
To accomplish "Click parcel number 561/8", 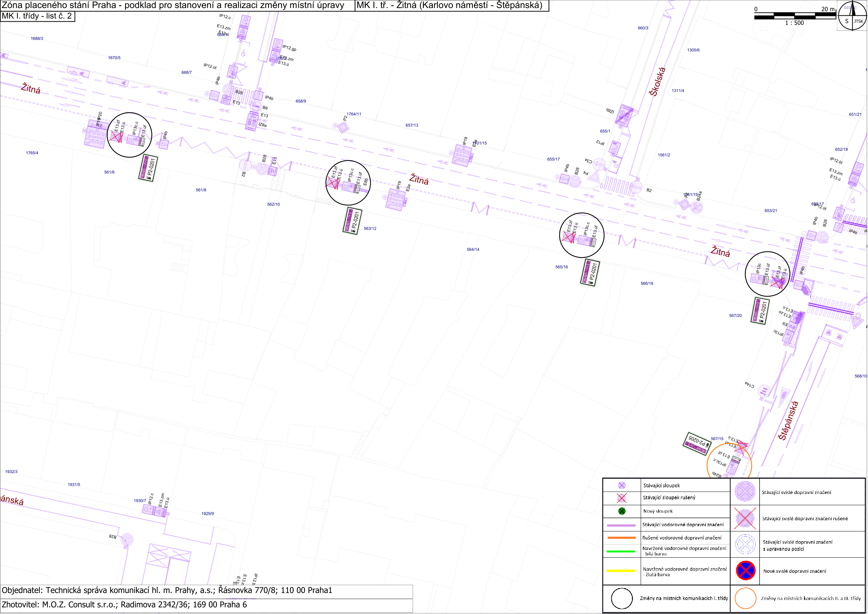I will click(201, 190).
